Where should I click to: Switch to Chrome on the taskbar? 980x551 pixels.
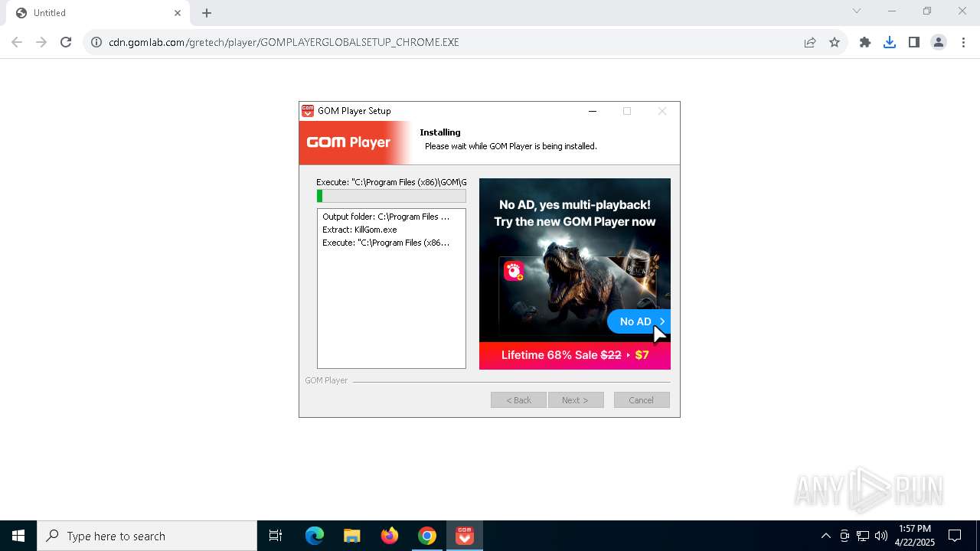point(427,536)
